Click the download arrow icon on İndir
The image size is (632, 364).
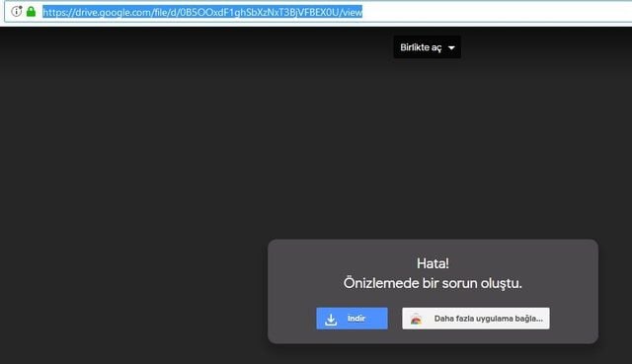click(331, 320)
